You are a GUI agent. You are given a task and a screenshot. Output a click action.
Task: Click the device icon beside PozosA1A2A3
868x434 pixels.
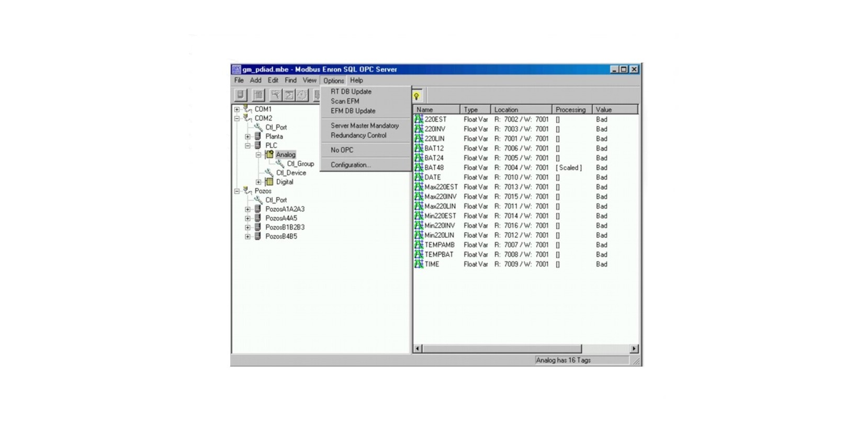point(258,209)
